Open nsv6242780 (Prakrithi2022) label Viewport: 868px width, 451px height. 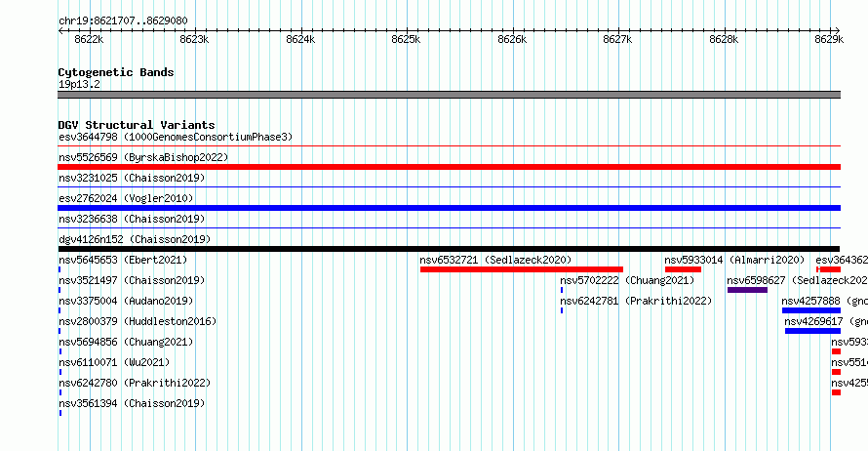click(135, 383)
